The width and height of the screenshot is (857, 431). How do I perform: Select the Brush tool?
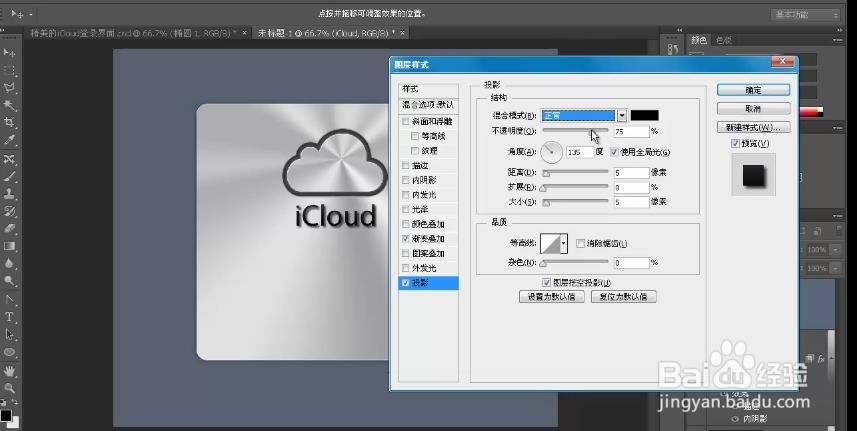9,176
